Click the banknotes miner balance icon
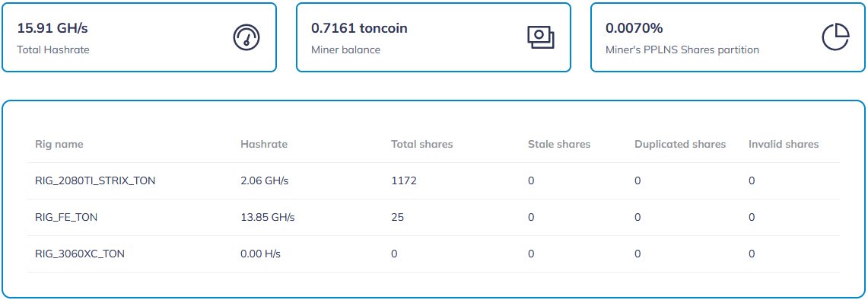This screenshot has height=300, width=868. click(540, 37)
